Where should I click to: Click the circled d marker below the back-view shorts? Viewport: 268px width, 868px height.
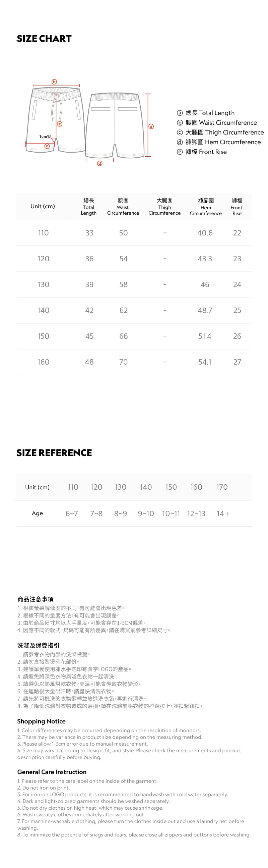tap(99, 163)
